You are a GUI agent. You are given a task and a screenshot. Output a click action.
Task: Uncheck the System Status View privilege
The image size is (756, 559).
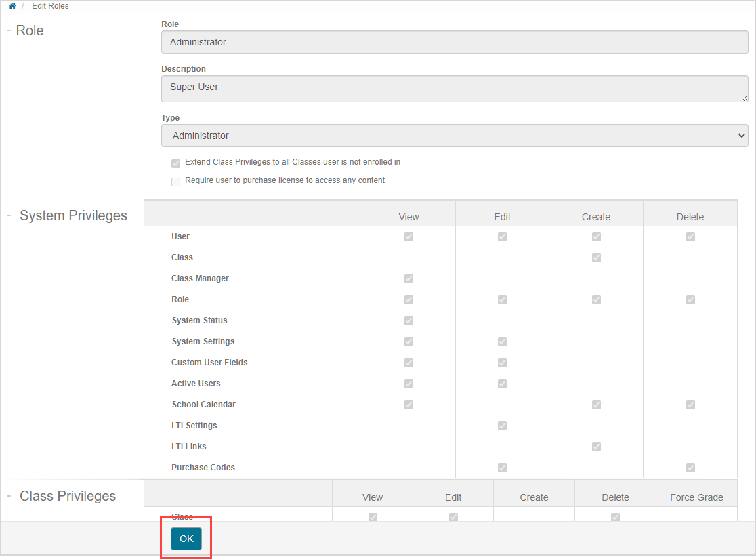(408, 320)
